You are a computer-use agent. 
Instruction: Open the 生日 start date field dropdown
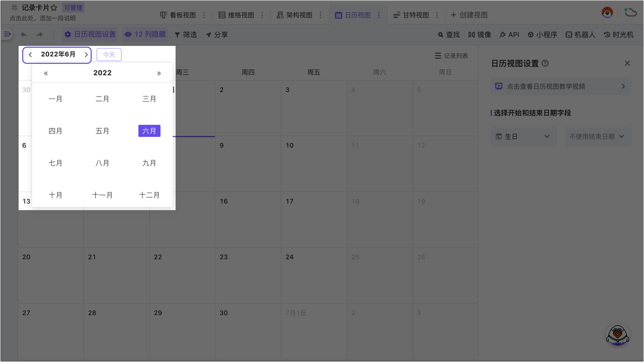coord(523,136)
